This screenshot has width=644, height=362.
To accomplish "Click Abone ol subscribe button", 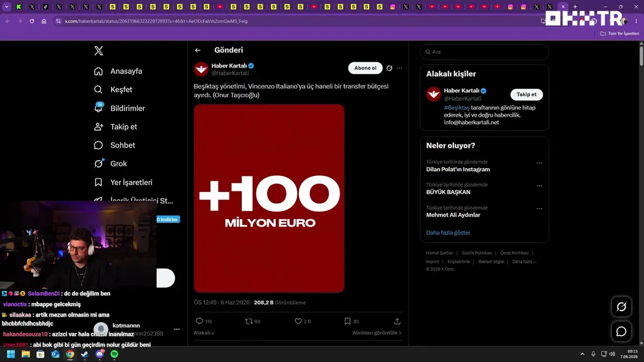I will point(365,68).
